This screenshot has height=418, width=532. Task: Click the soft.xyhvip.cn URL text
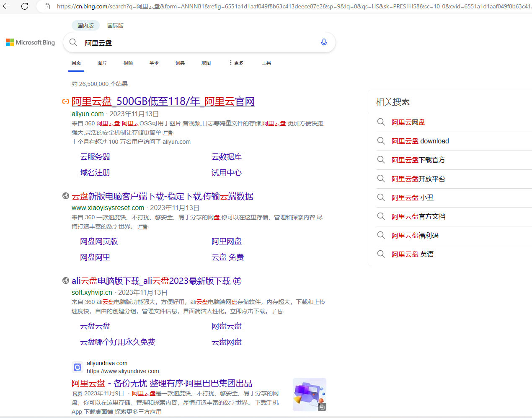click(92, 292)
